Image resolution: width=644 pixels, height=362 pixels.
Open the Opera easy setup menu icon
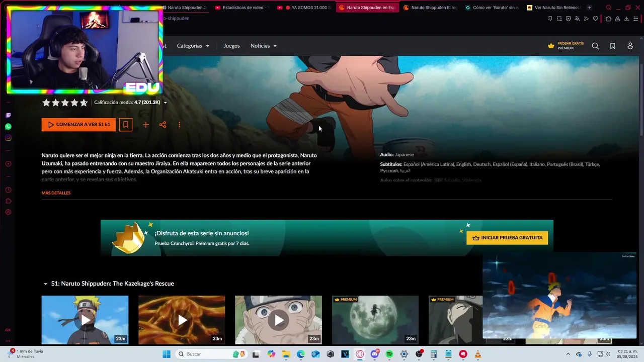click(635, 19)
